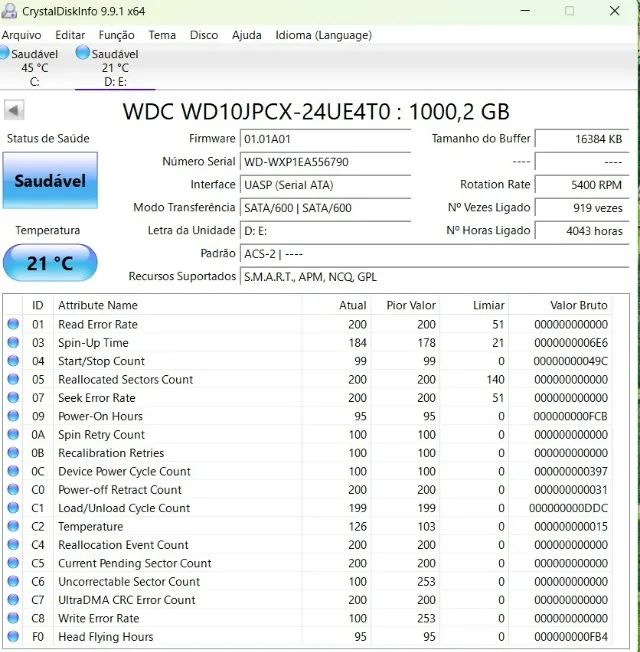Click the rotation rate value 5400 RPM
The width and height of the screenshot is (640, 652).
tap(582, 185)
